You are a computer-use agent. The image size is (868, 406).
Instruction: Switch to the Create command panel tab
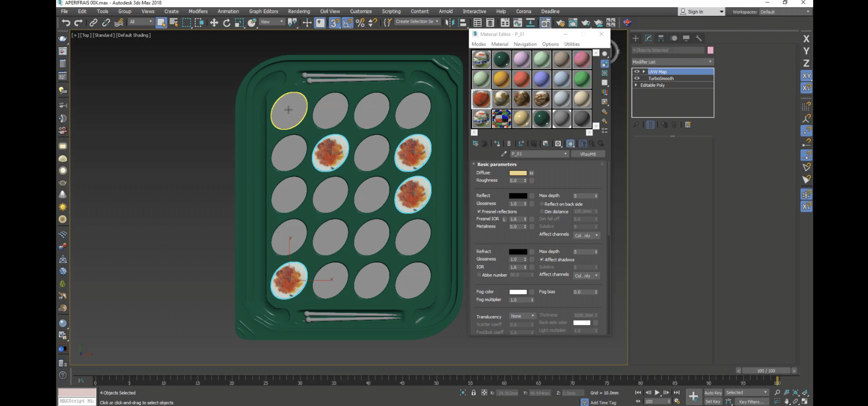coord(636,39)
